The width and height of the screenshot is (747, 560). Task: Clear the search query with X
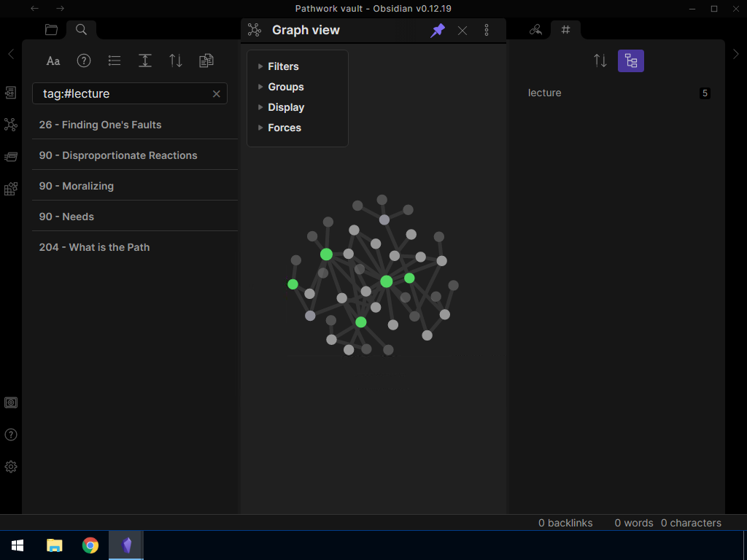click(x=216, y=94)
